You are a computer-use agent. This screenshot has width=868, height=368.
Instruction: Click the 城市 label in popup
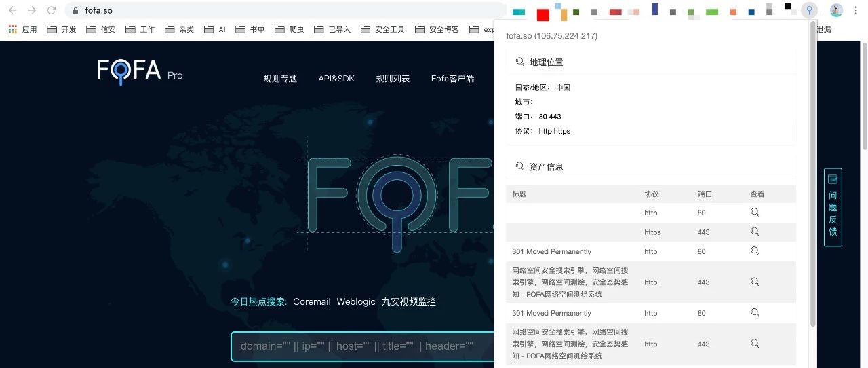point(524,102)
